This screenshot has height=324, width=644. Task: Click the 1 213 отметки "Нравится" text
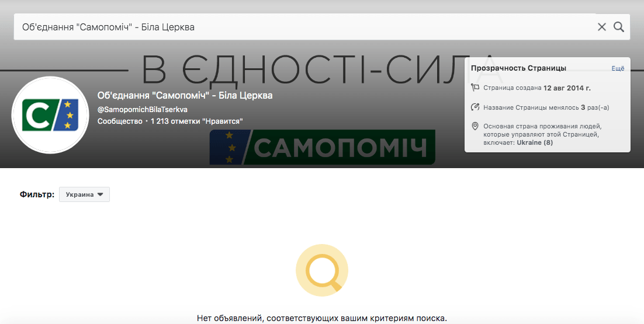pos(197,121)
